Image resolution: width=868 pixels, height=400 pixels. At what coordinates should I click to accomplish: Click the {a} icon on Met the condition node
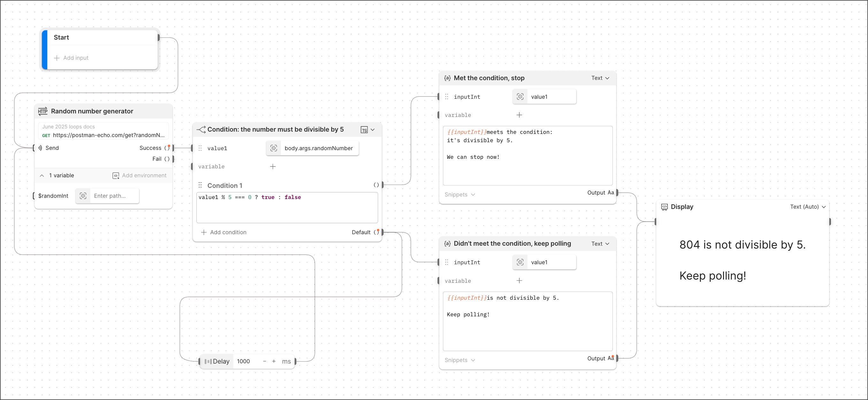pyautogui.click(x=447, y=78)
